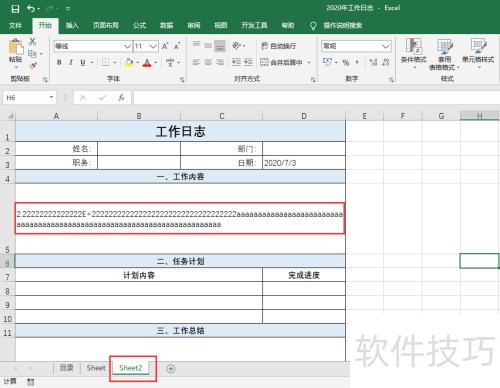500x388 pixels.
Task: Click the Borders icon
Action: click(106, 62)
